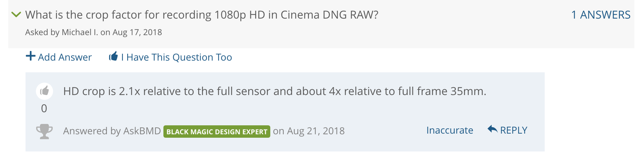644x157 pixels.
Task: Click the reply arrow icon
Action: pyautogui.click(x=492, y=129)
